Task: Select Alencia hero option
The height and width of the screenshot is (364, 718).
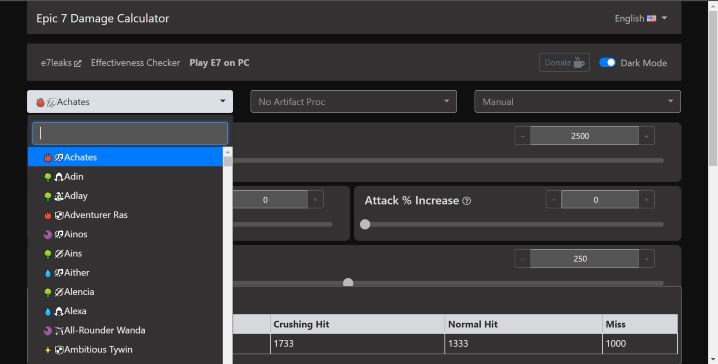Action: coord(125,292)
